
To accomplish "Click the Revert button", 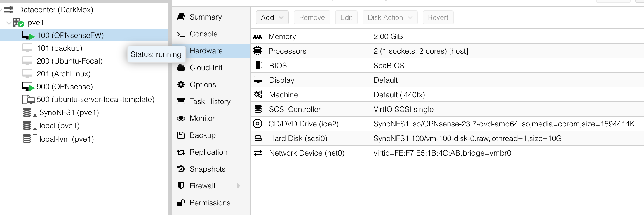I will click(x=438, y=17).
